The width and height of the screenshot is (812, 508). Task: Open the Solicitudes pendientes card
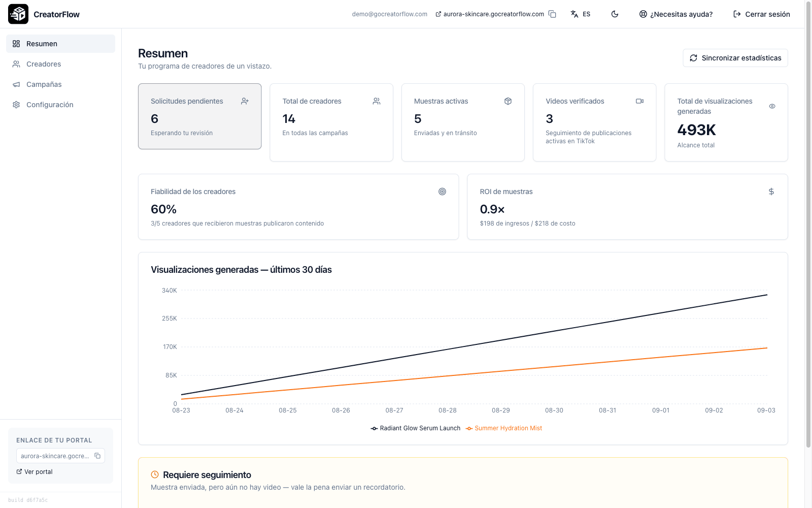click(x=200, y=116)
